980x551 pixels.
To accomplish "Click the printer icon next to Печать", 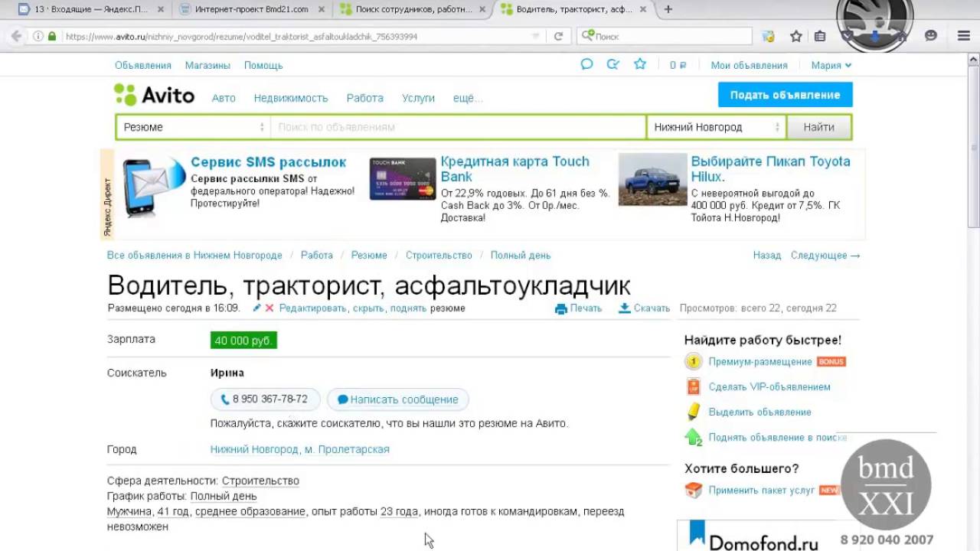I will 560,308.
